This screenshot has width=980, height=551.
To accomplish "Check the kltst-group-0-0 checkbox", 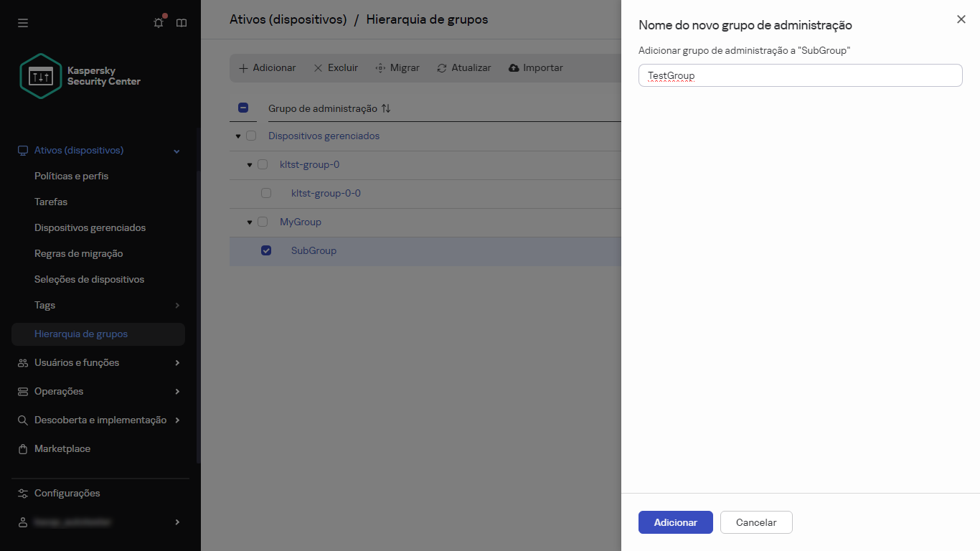I will [266, 193].
